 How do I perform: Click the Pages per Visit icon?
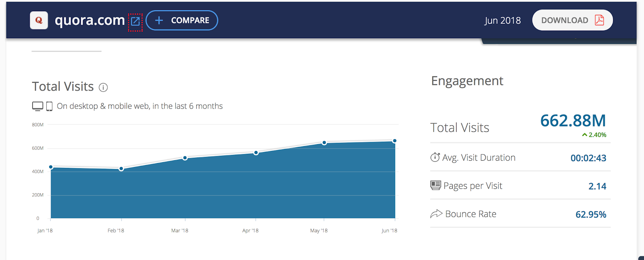coord(436,186)
